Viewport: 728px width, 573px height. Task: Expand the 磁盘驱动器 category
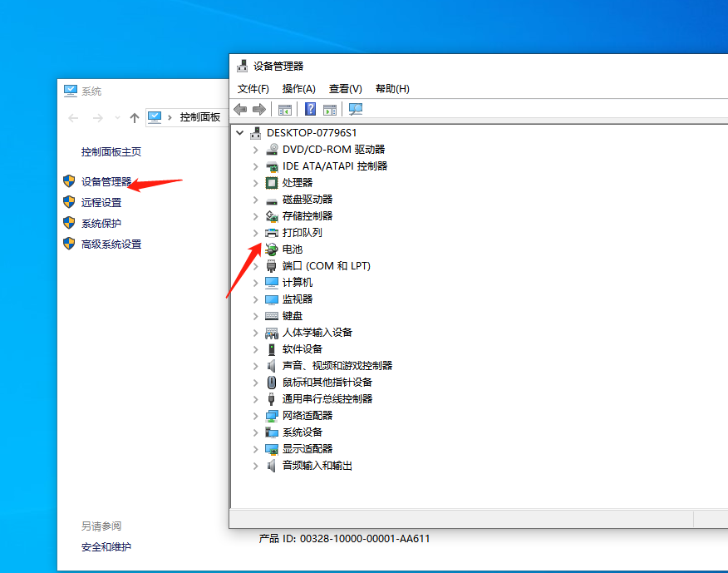pyautogui.click(x=255, y=199)
